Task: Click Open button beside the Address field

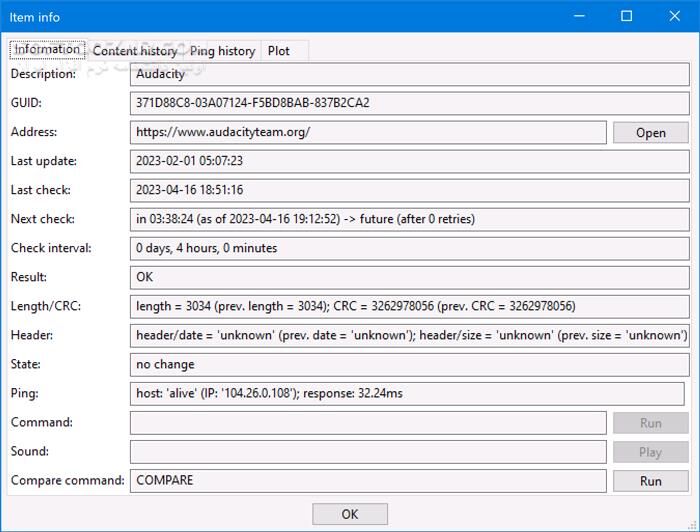Action: coord(650,133)
